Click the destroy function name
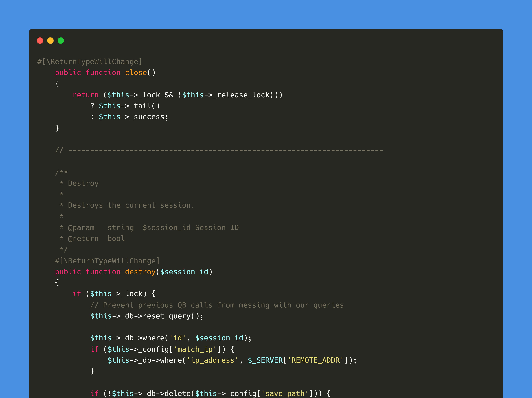The width and height of the screenshot is (532, 398). (x=140, y=272)
